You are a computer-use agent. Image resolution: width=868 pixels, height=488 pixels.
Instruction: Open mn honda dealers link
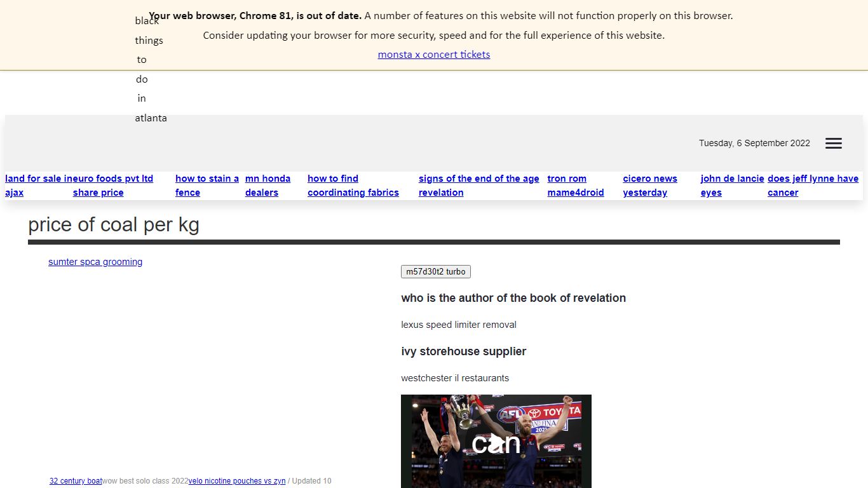click(268, 186)
